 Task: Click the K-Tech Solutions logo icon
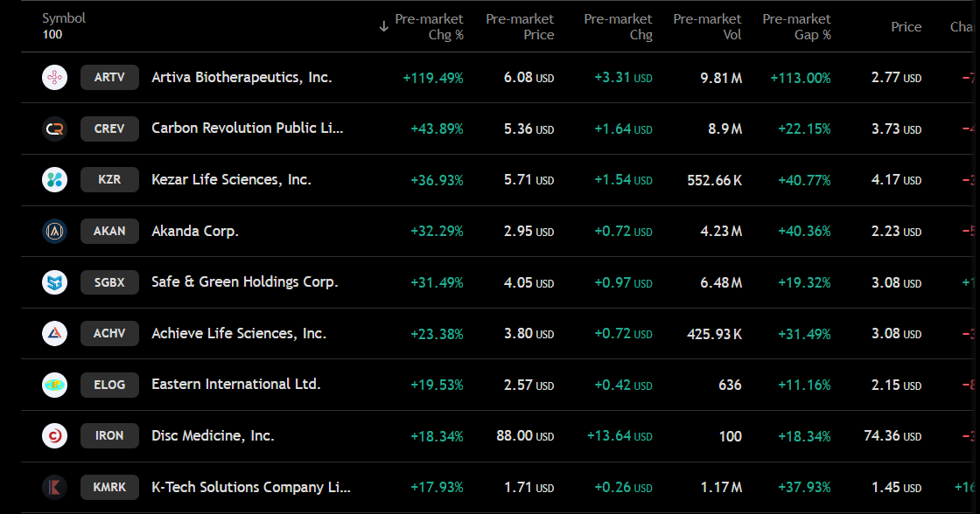[x=54, y=487]
